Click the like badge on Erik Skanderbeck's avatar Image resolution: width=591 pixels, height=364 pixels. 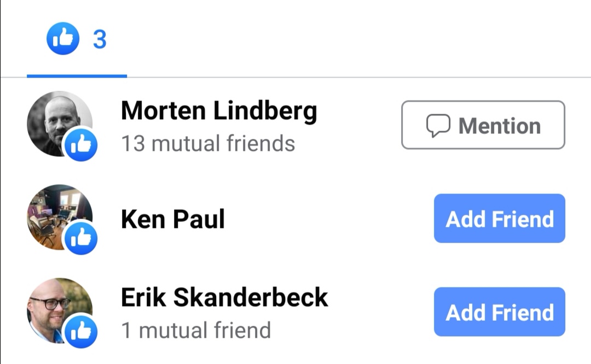(x=81, y=332)
